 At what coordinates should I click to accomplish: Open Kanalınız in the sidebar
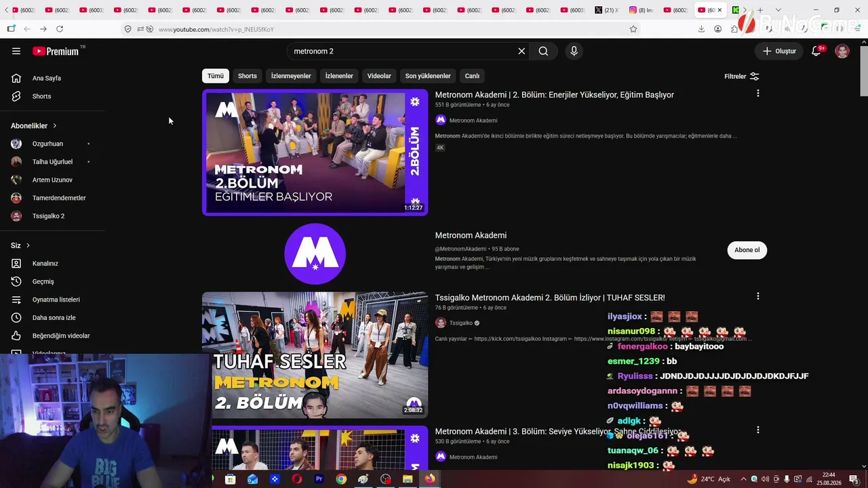tap(45, 264)
